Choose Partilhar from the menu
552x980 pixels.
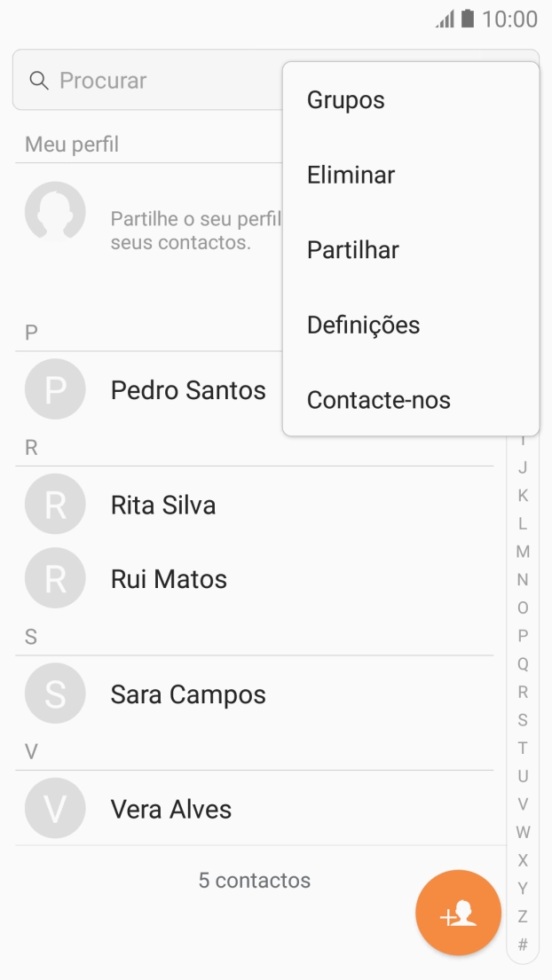[354, 249]
